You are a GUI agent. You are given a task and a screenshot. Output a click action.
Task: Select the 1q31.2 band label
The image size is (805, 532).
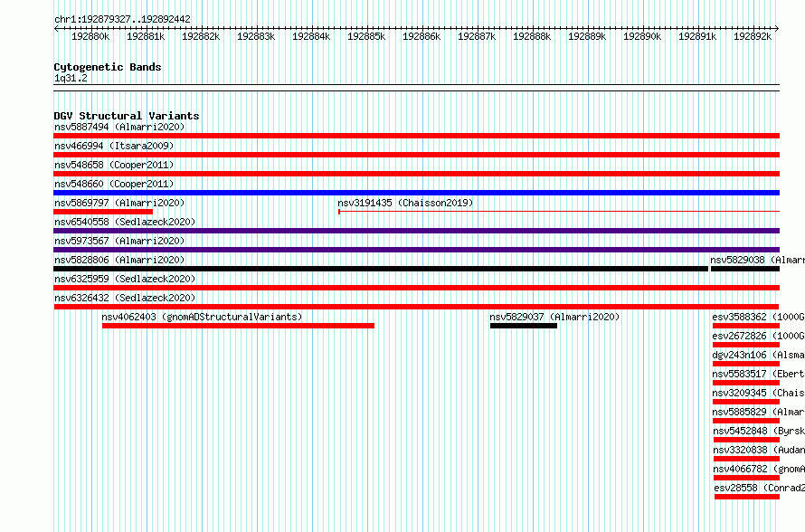tap(71, 78)
